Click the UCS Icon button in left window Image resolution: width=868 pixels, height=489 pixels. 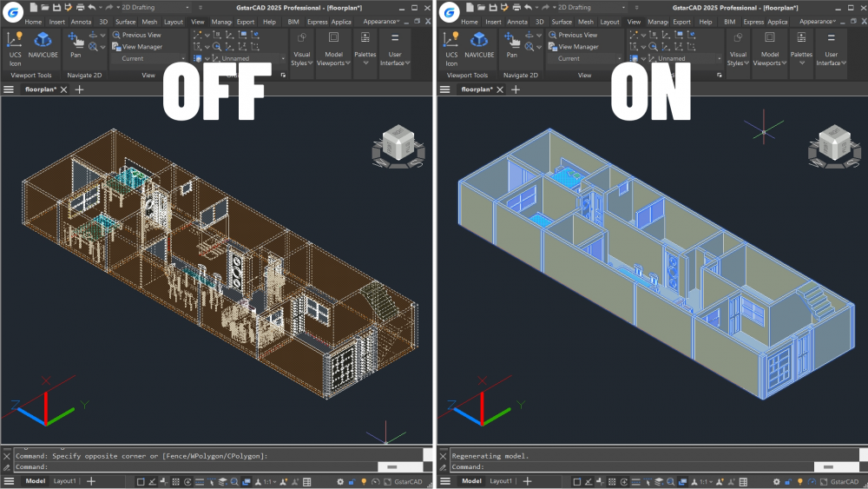pyautogui.click(x=15, y=48)
